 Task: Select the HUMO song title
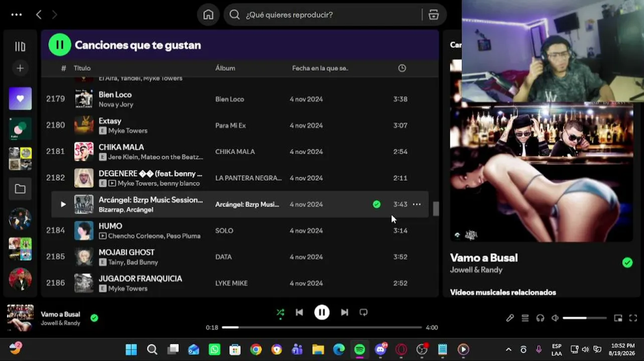[110, 226]
